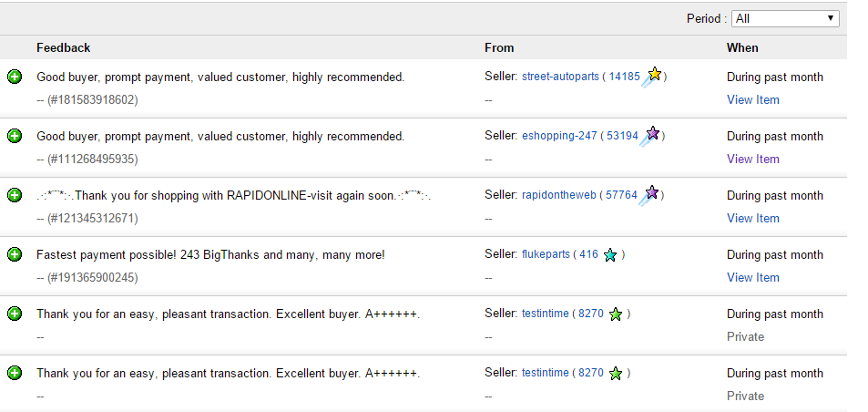The height and width of the screenshot is (412, 868).
Task: Click the purple shooting star beside eshopping-247
Action: tap(651, 136)
